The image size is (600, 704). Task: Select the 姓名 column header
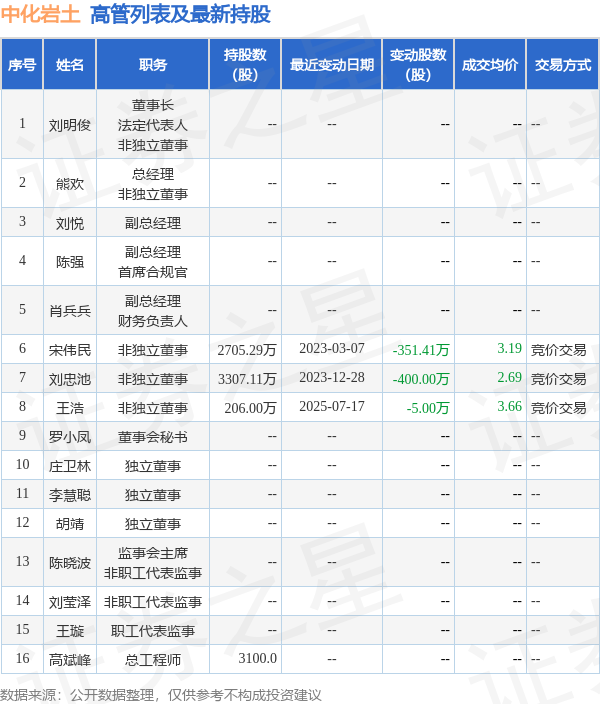click(x=70, y=65)
